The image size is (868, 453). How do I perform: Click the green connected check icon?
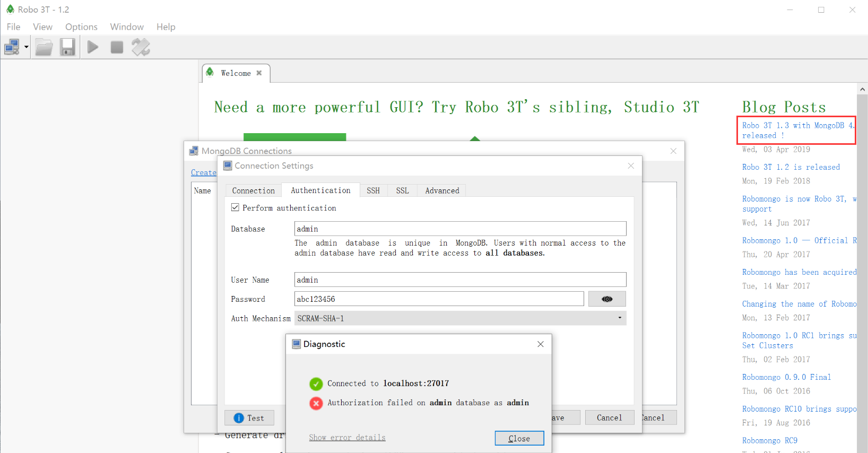(x=316, y=384)
